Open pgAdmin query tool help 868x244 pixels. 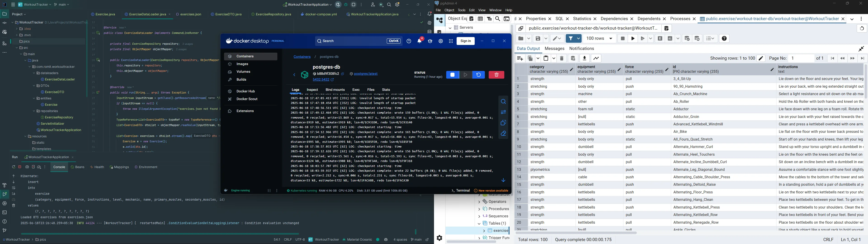pos(724,38)
